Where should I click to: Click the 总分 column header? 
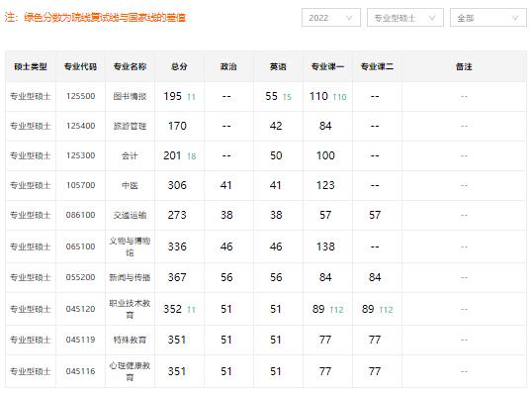coord(179,66)
